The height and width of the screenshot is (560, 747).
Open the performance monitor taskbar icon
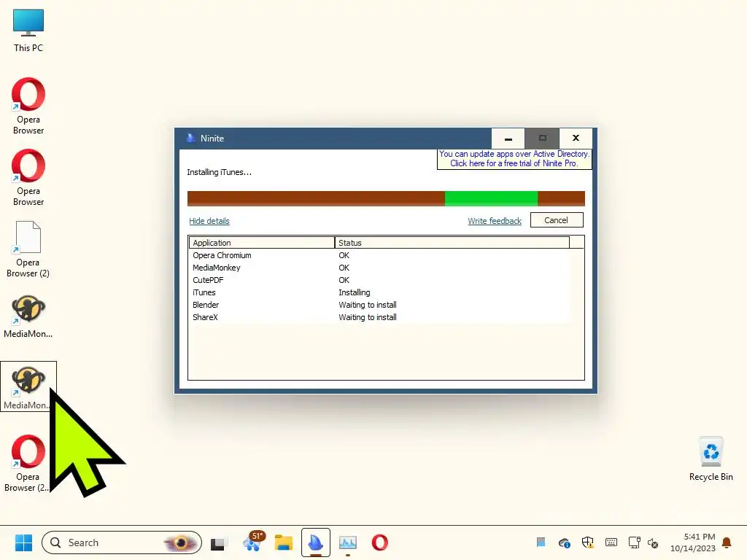(x=348, y=542)
